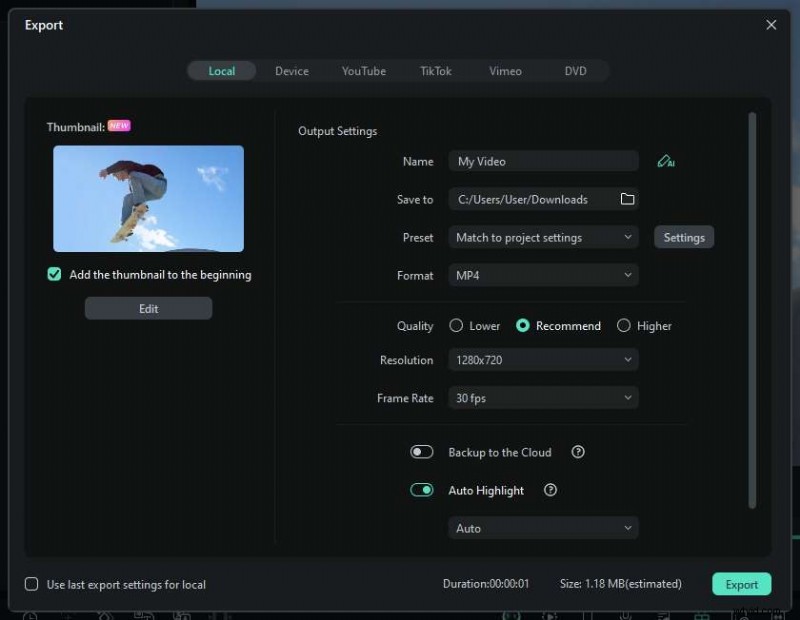Image resolution: width=800 pixels, height=620 pixels.
Task: Click the skateboarder thumbnail preview
Action: point(148,198)
